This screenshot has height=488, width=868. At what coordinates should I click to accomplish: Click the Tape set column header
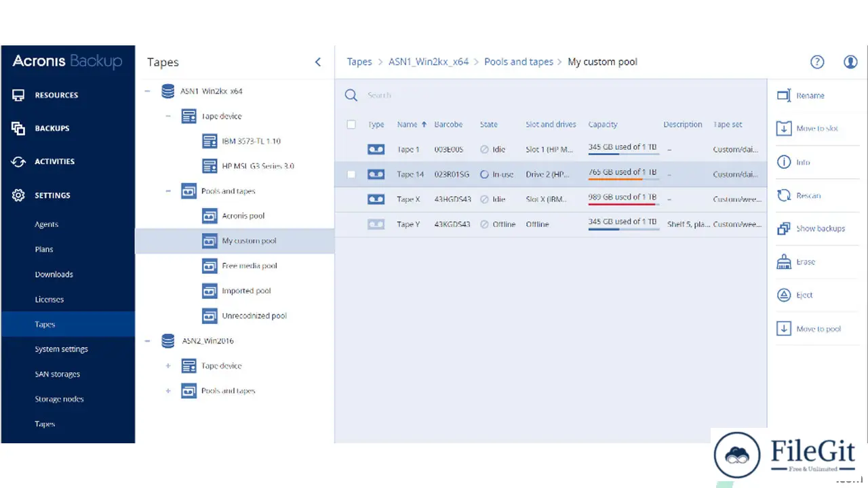click(728, 125)
